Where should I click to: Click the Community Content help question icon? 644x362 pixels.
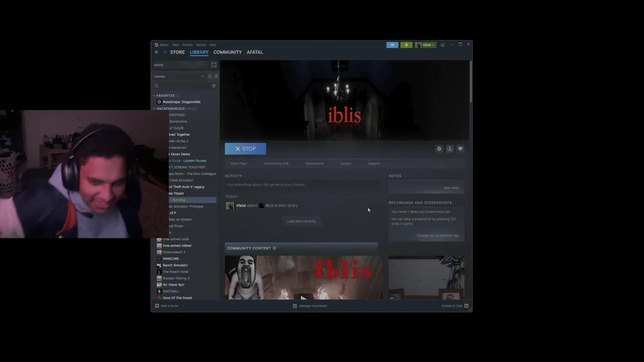point(274,248)
